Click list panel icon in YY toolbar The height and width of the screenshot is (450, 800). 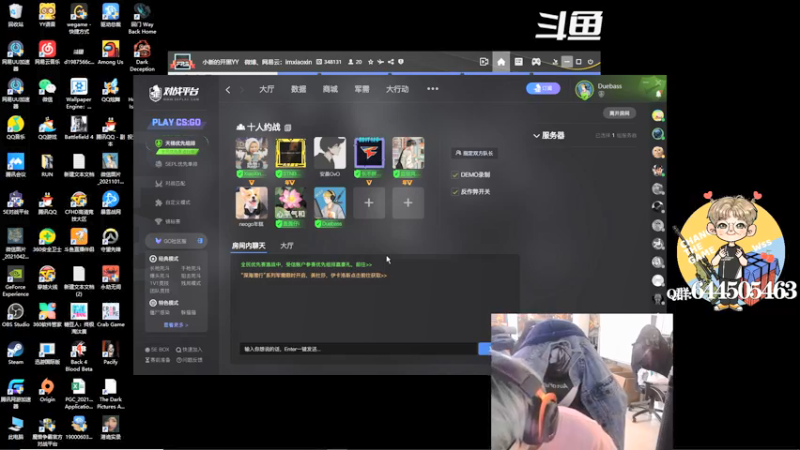click(518, 62)
